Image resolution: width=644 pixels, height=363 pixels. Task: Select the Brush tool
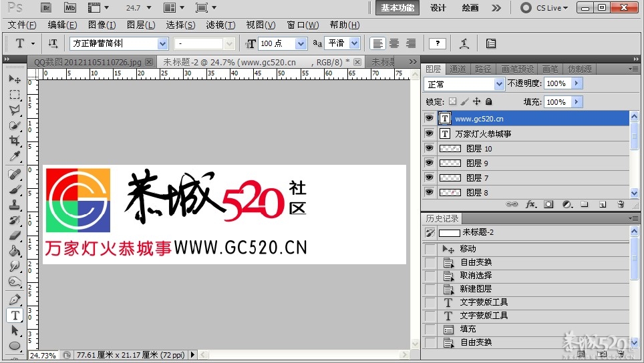click(x=15, y=190)
